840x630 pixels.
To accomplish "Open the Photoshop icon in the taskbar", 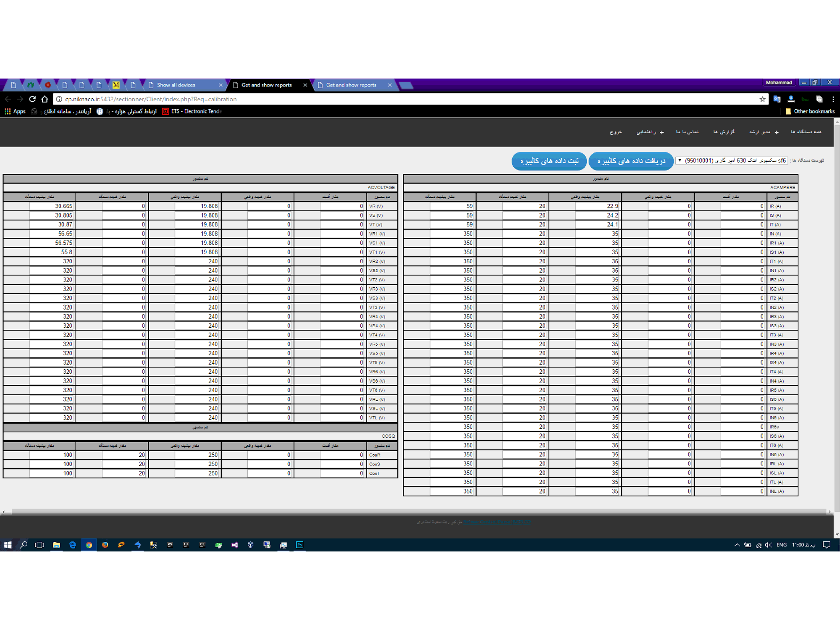I will point(299,545).
